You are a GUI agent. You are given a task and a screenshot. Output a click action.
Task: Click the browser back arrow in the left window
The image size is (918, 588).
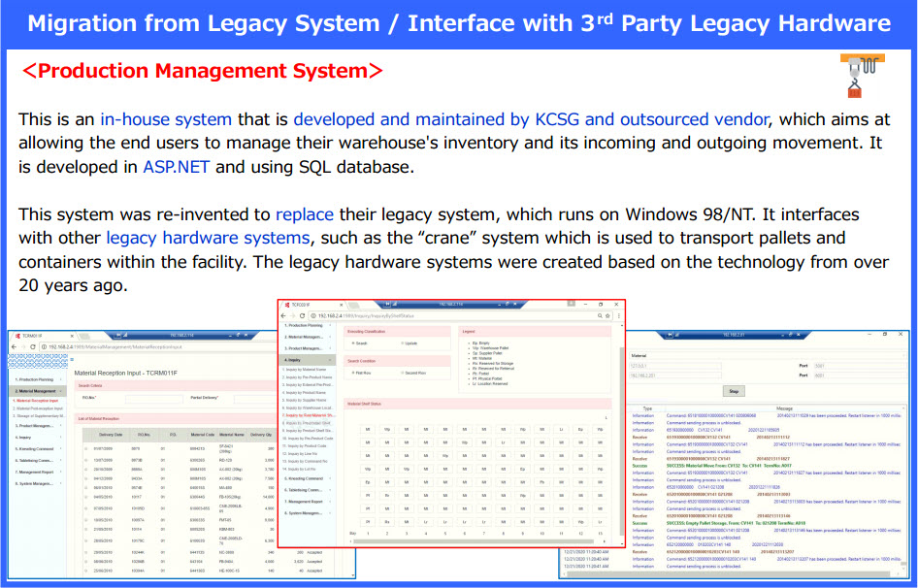coord(16,346)
